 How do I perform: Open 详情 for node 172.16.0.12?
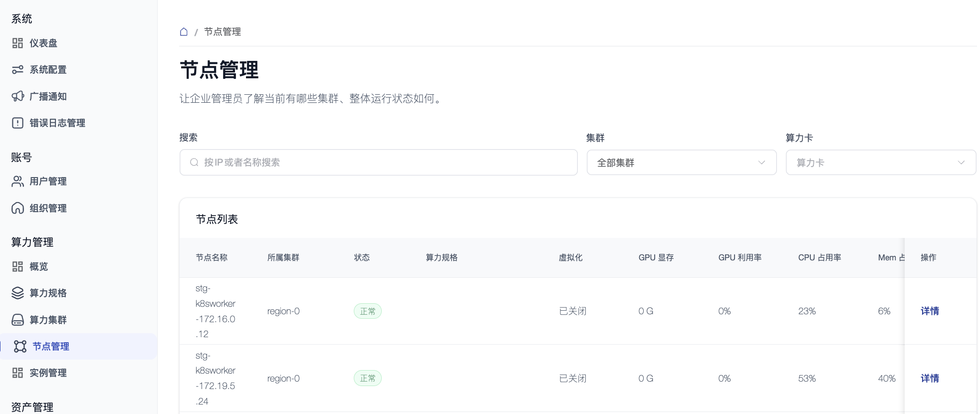(x=930, y=311)
